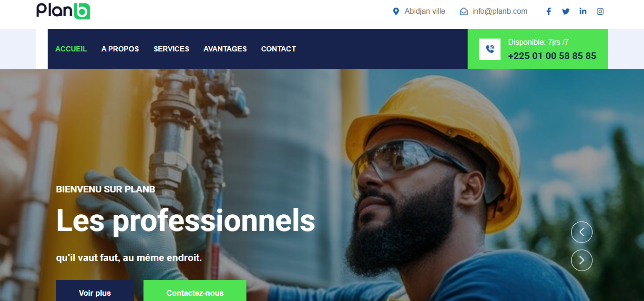Open the Twitter social icon
Screen dimensions: 644x301
click(566, 11)
